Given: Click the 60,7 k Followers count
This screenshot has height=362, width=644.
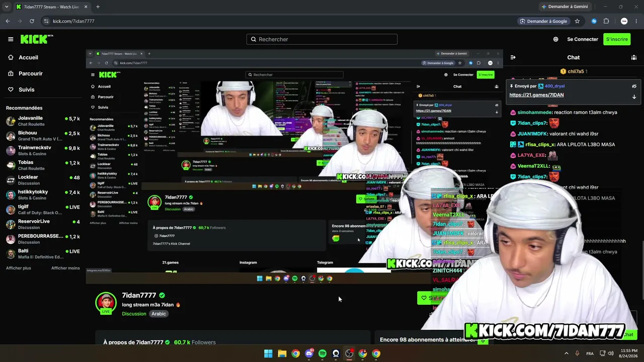Looking at the screenshot, I should 195,342.
